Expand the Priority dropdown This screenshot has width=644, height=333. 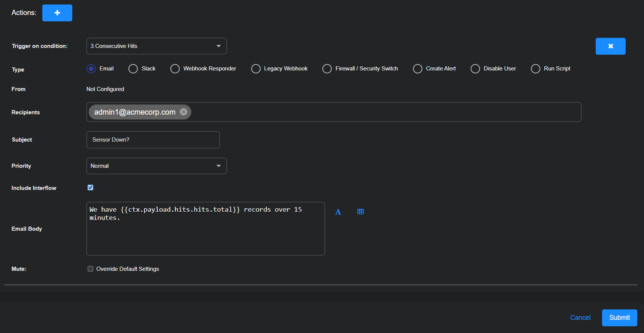tap(157, 166)
